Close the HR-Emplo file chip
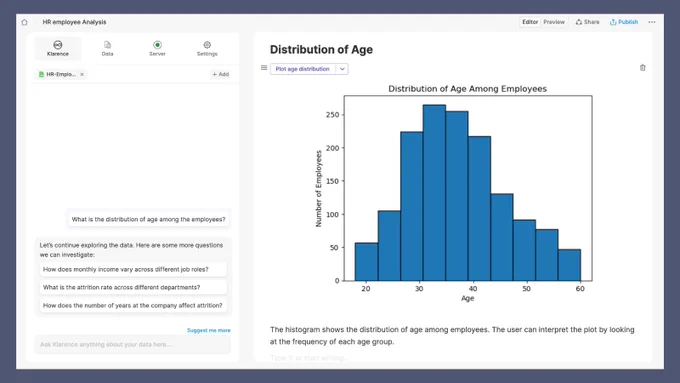 click(x=82, y=75)
